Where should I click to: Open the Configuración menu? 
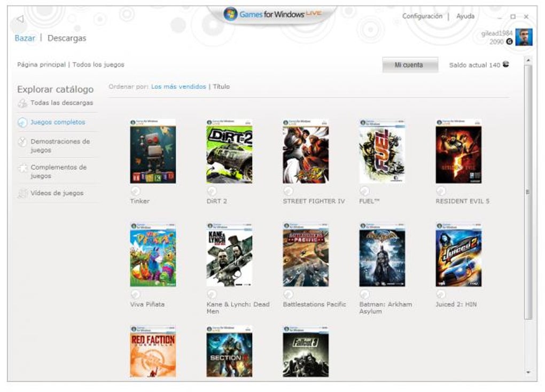[x=422, y=17]
